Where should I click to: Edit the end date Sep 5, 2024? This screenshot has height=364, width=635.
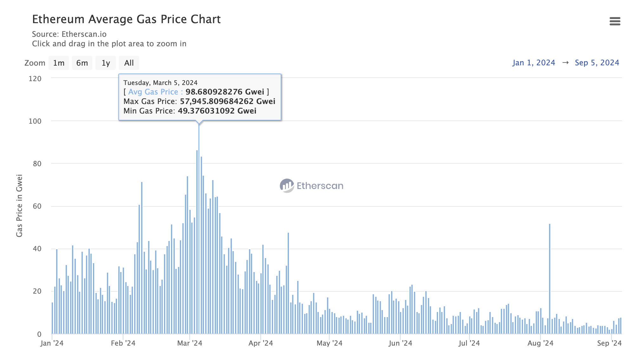(597, 63)
